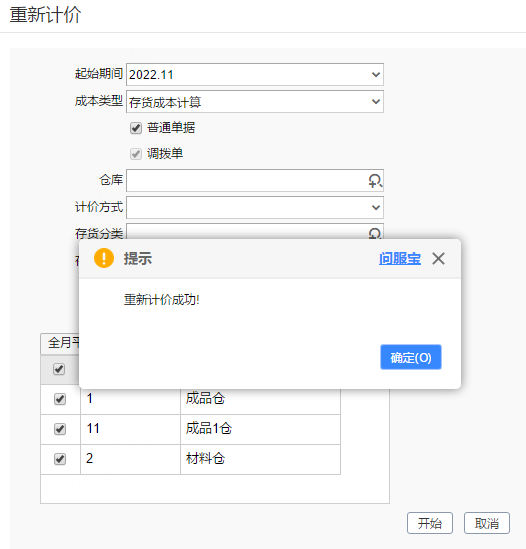Image resolution: width=526 pixels, height=549 pixels.
Task: Toggle the select-all header checkbox
Action: pos(59,369)
